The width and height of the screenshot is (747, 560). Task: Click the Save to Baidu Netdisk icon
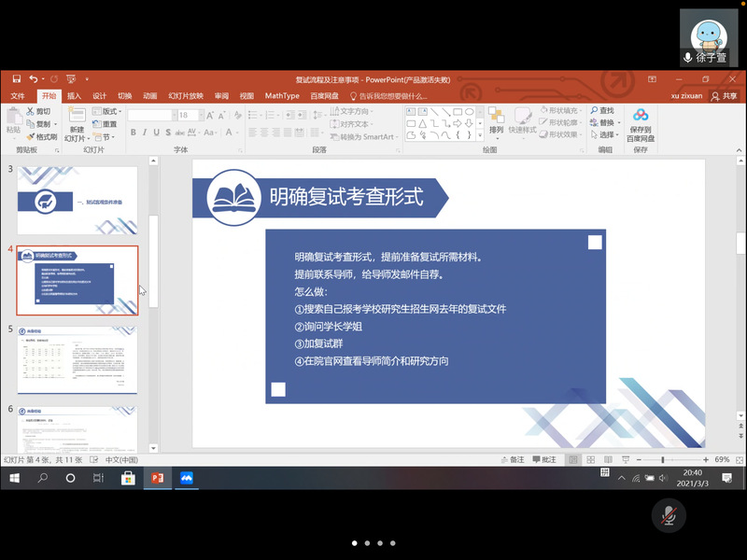point(640,122)
